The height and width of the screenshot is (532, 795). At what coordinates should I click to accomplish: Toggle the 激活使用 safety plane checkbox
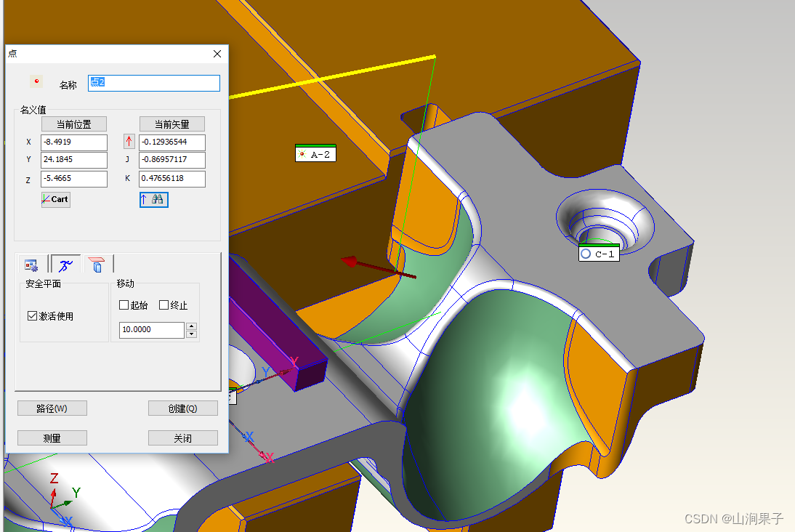[x=33, y=316]
